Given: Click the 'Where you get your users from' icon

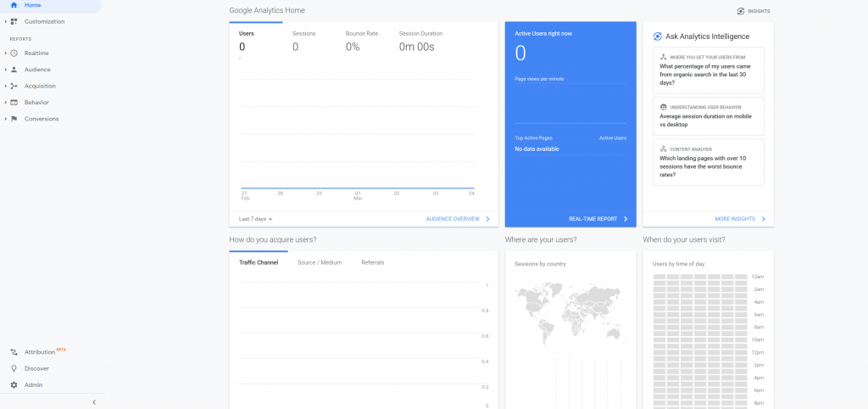Looking at the screenshot, I should [663, 57].
